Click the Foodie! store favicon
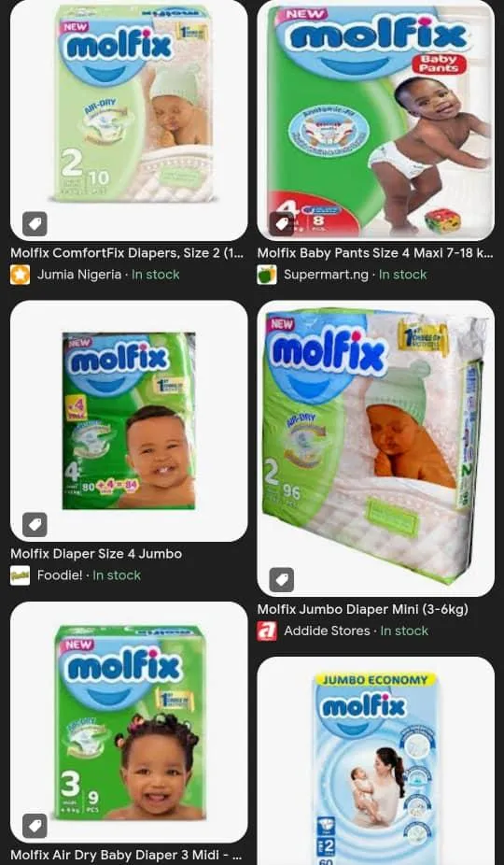This screenshot has width=504, height=865. pyautogui.click(x=20, y=575)
